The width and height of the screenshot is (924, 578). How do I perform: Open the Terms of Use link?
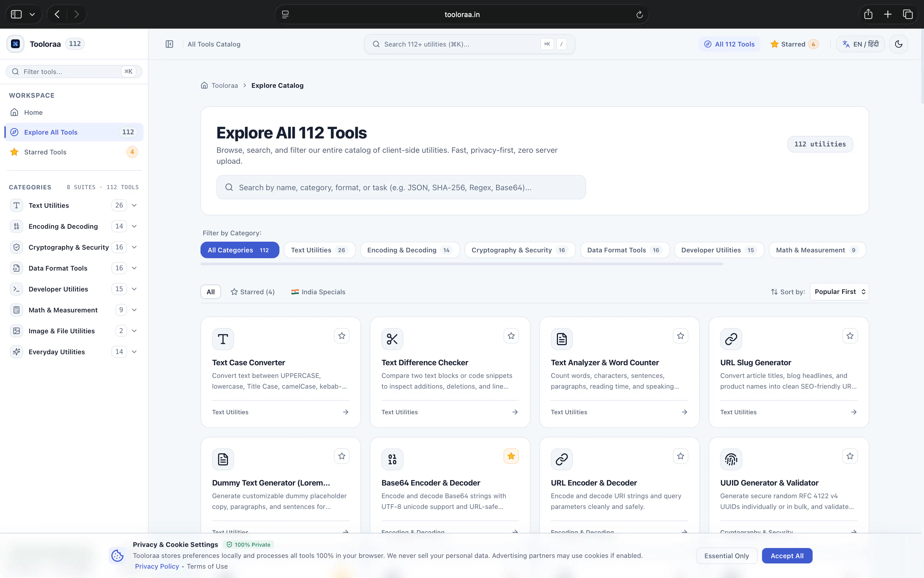point(207,566)
